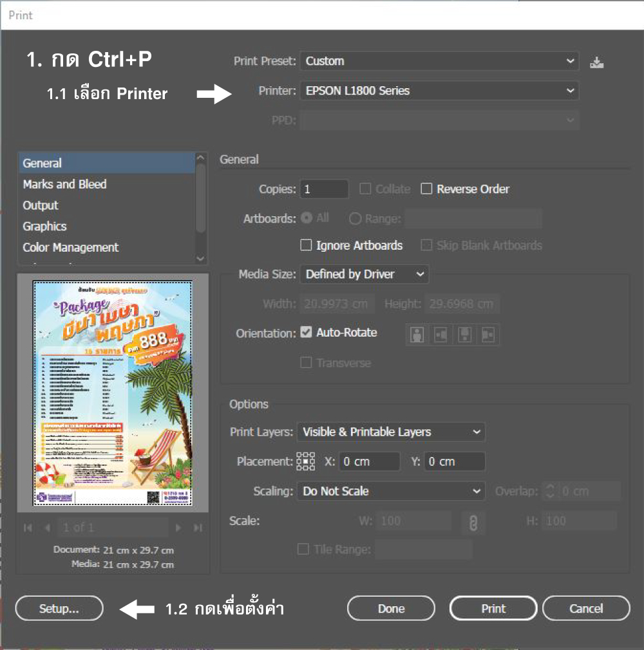Open the Print Layers dropdown
Viewport: 644px width, 650px height.
click(x=391, y=432)
